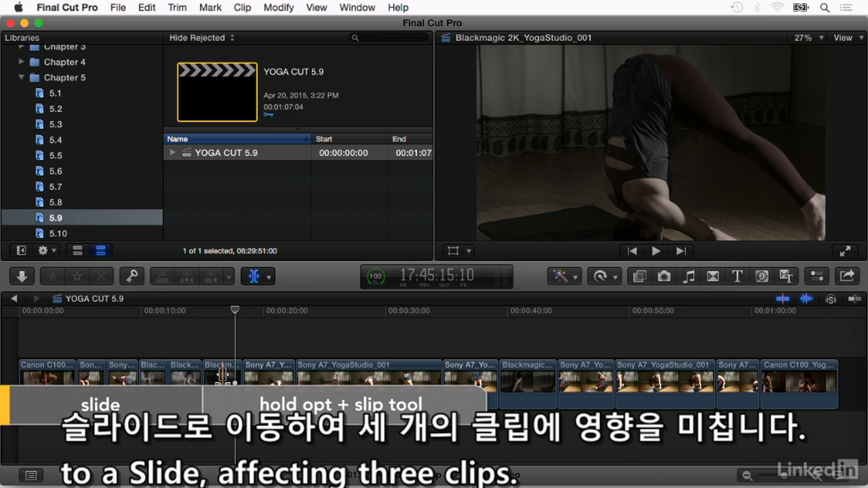Click the Append clip to storyline button
The image size is (868, 488).
tap(211, 277)
